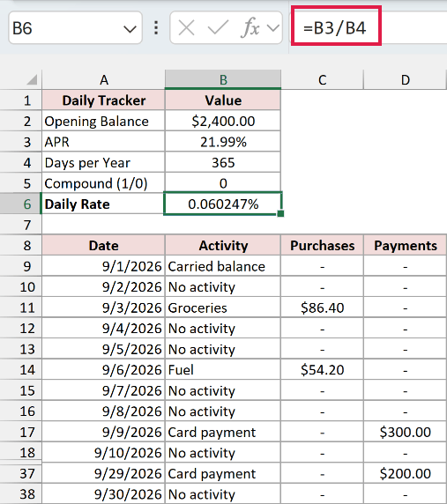Select the 9/1/2026 date cell
The height and width of the screenshot is (504, 447).
[103, 266]
